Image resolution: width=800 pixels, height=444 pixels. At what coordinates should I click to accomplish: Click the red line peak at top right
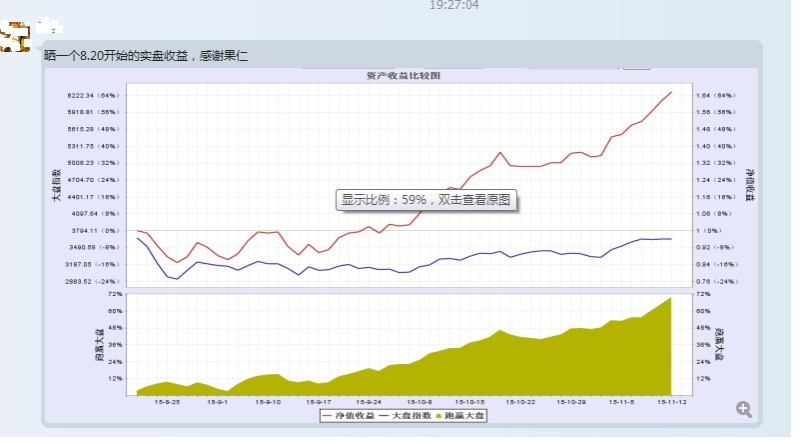tap(669, 93)
